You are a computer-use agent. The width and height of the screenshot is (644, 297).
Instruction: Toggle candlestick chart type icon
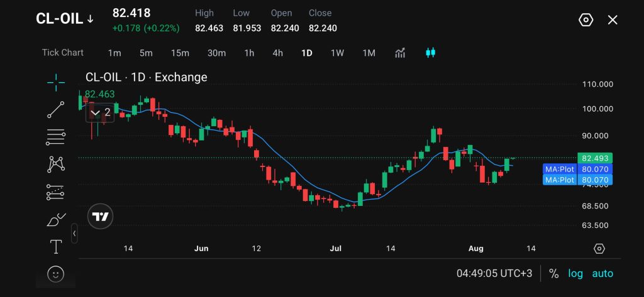430,53
